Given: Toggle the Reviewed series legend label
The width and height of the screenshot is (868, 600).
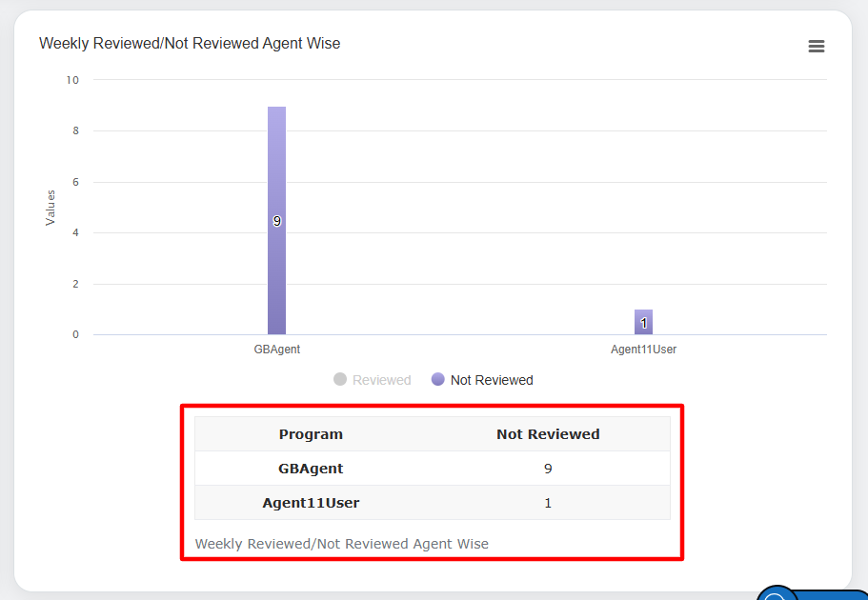Looking at the screenshot, I should click(x=381, y=380).
